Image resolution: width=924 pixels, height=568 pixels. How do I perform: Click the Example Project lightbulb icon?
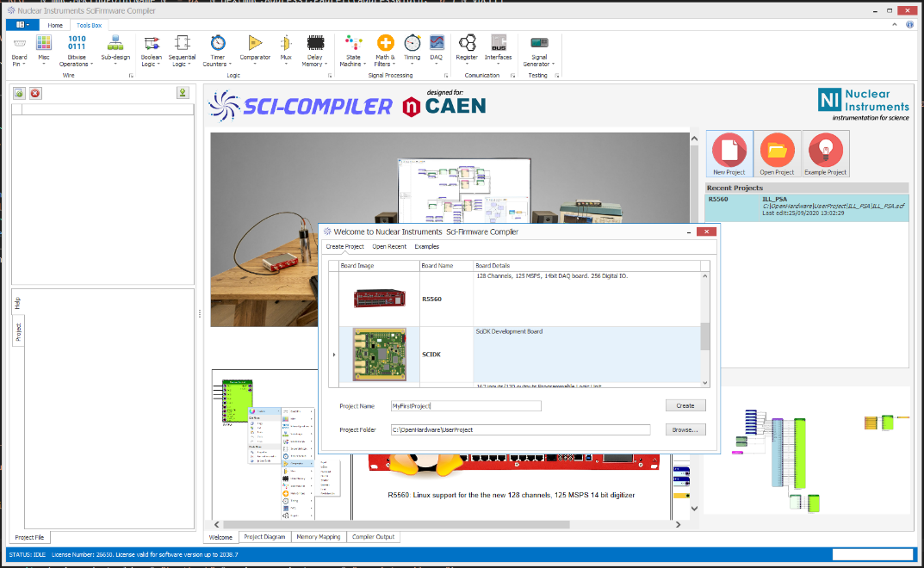(825, 154)
